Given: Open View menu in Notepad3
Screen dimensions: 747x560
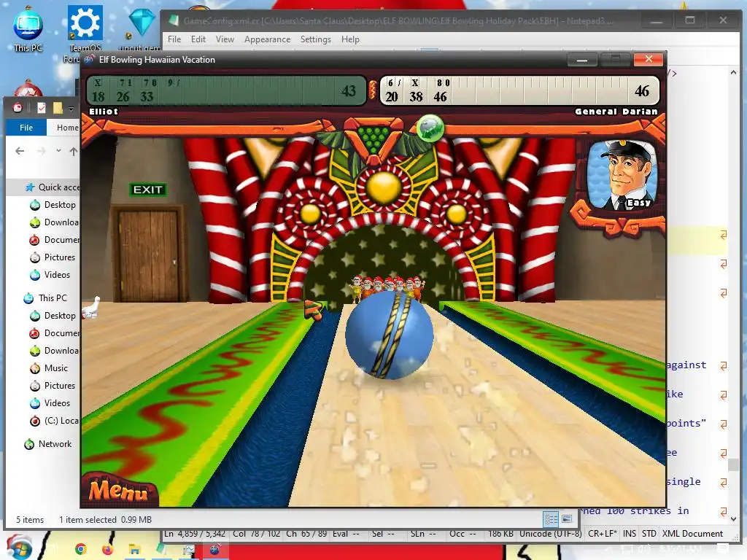Looking at the screenshot, I should pos(225,39).
